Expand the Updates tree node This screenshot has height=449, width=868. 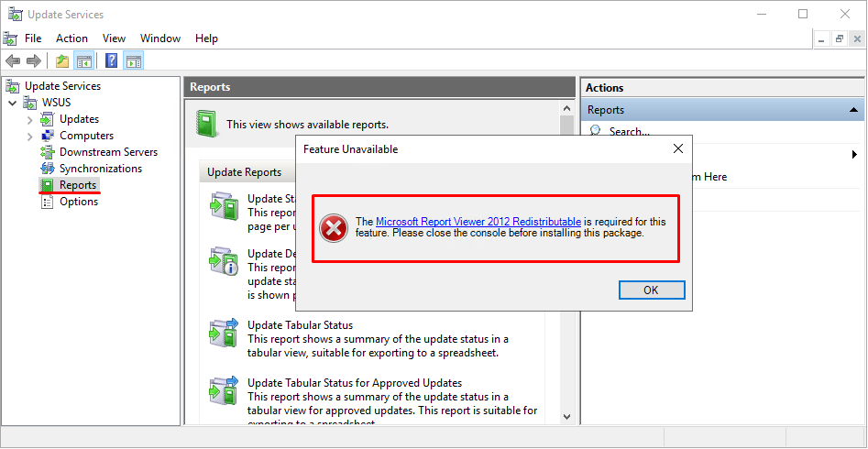(30, 120)
